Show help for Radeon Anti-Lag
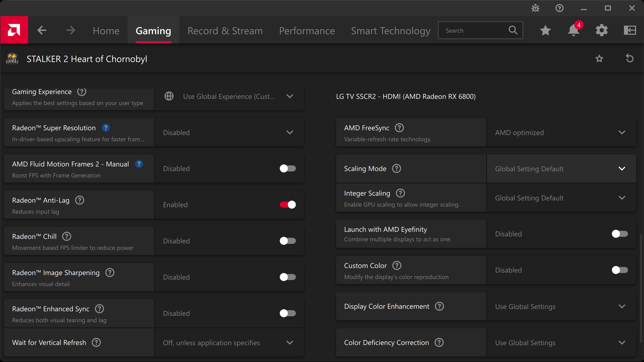This screenshot has height=362, width=644. (80, 200)
